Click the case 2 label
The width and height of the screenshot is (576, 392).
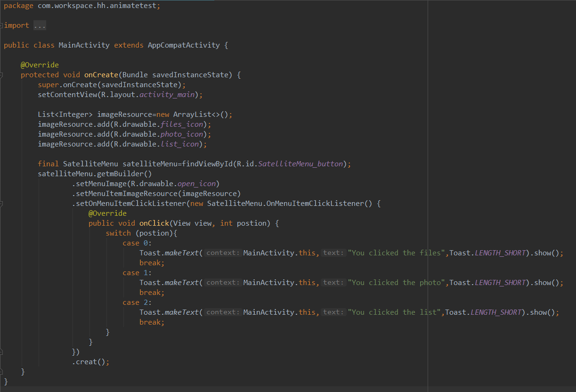click(x=137, y=302)
